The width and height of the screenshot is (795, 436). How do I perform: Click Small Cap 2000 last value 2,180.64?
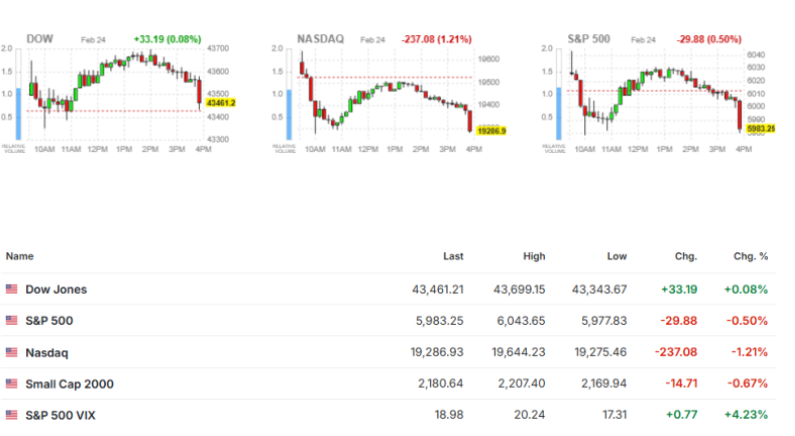coord(441,383)
